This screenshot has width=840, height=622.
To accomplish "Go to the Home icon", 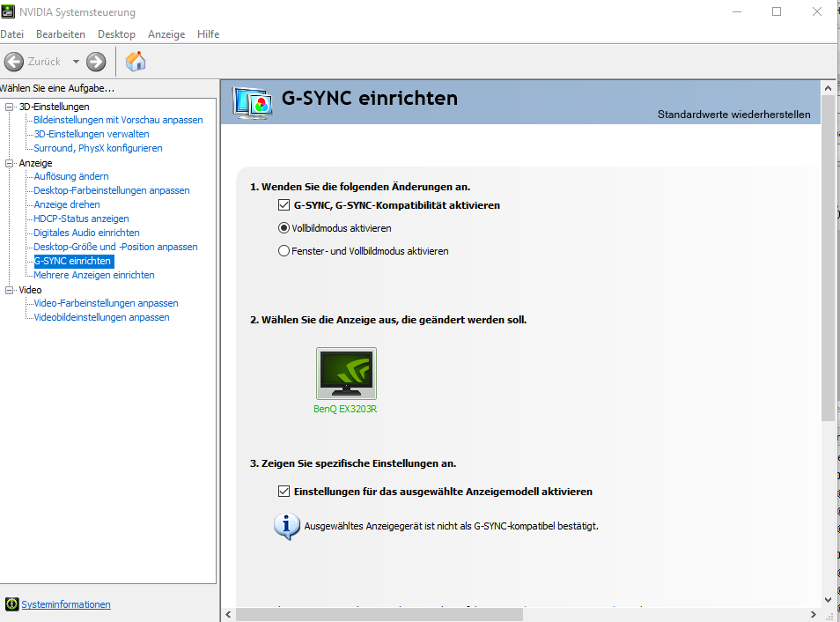I will pyautogui.click(x=136, y=61).
